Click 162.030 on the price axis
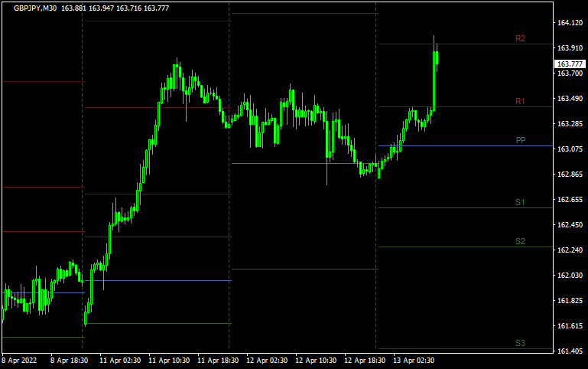Image resolution: width=588 pixels, height=369 pixels. coord(570,276)
